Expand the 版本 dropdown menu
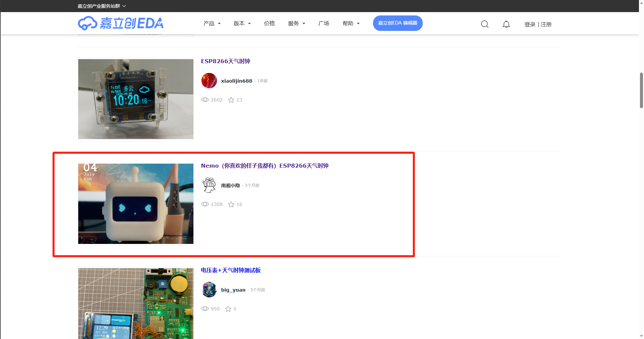Screen dimensions: 644x339 click(242, 24)
